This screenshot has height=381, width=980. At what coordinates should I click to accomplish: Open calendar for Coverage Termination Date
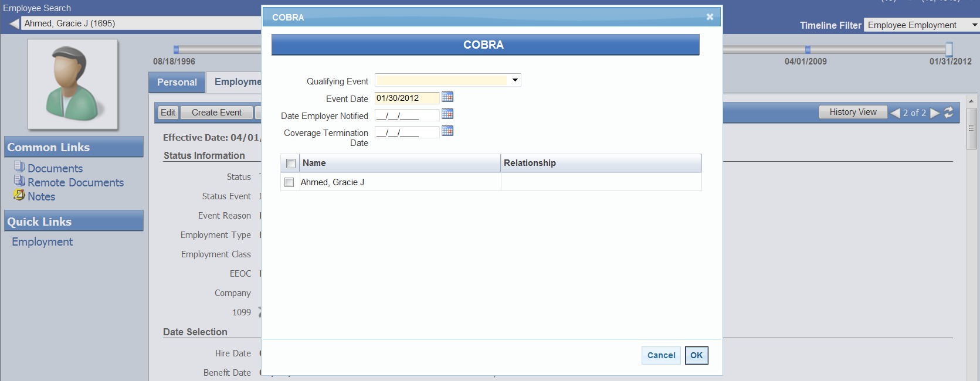(x=447, y=131)
